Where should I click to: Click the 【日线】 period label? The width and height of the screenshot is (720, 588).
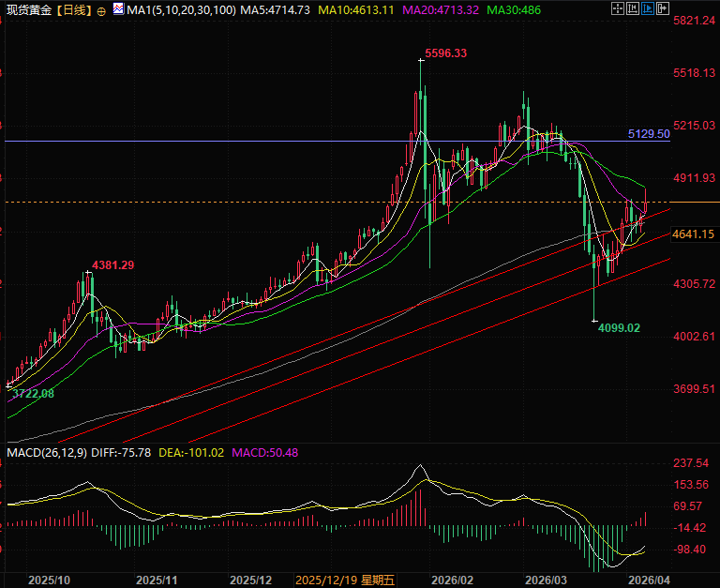73,10
